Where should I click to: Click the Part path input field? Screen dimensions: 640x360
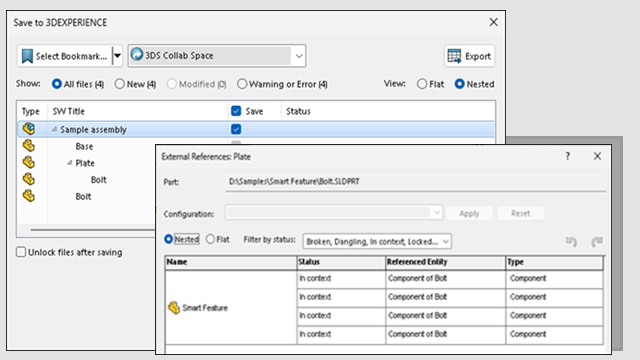pyautogui.click(x=416, y=182)
